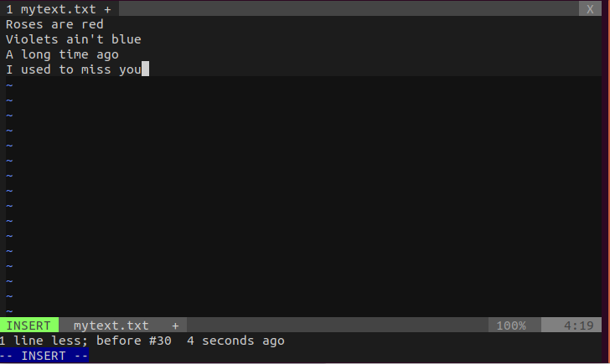Click the blue -- INSERT -- mode message

click(44, 356)
